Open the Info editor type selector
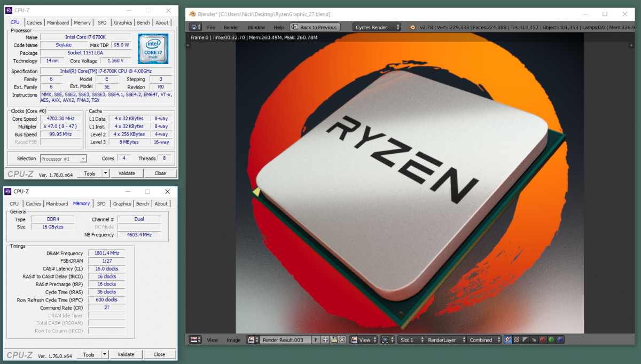641x364 pixels. point(196,27)
